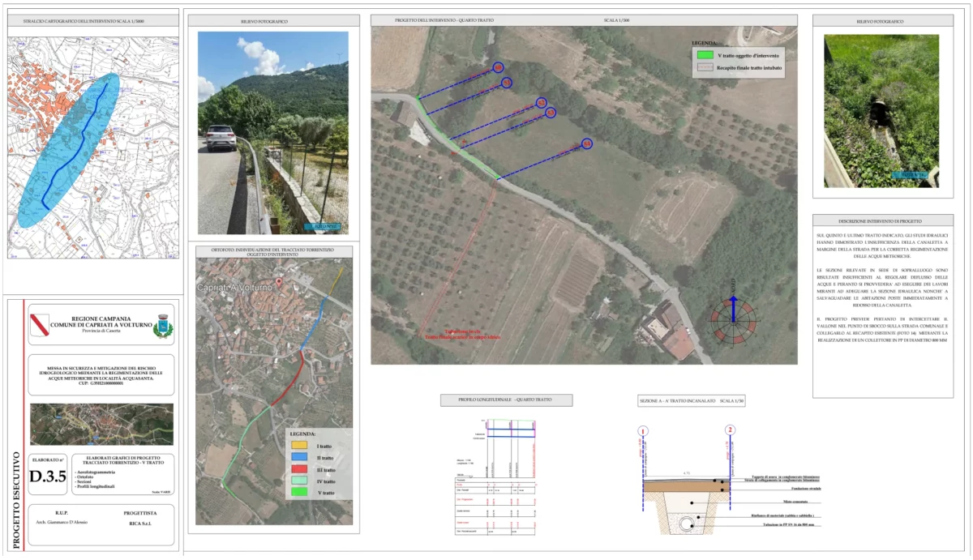Click the topmost circled section marker on aerial map
The image size is (973, 560).
point(498,67)
